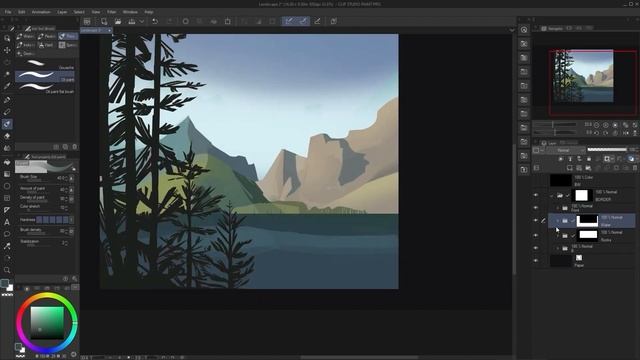Select the Ruler tool
This screenshot has width=640, height=360.
(x=7, y=210)
